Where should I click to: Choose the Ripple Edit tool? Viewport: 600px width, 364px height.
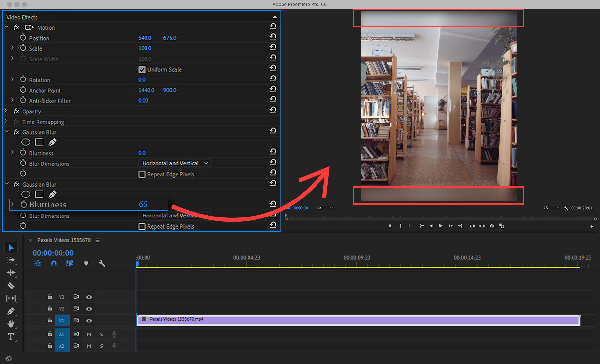click(11, 273)
